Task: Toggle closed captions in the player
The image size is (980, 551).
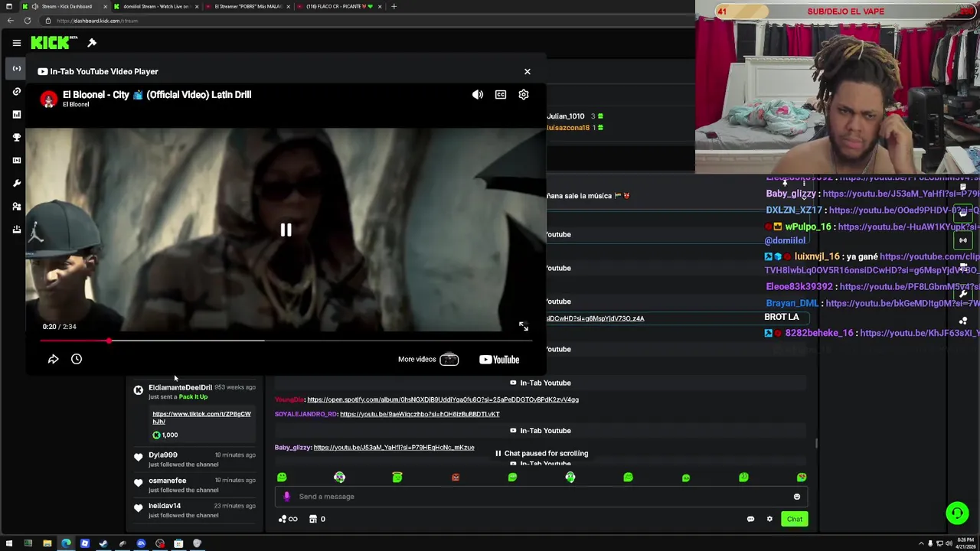Action: pos(501,95)
